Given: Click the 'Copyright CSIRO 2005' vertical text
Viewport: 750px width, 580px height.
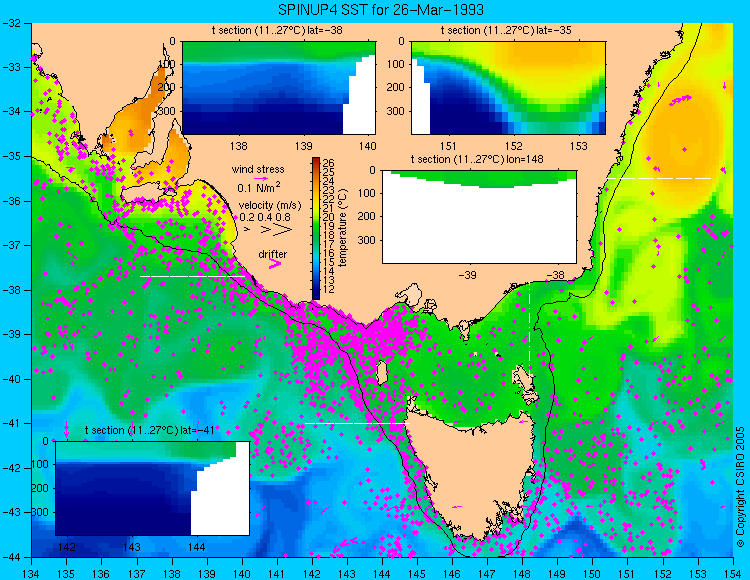Looking at the screenshot, I should [x=740, y=487].
